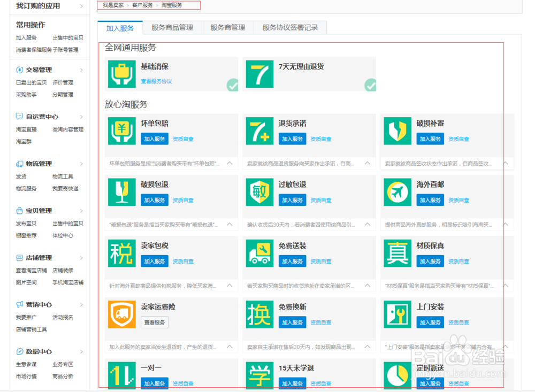535x392 pixels.
Task: Open 资质自查 for 退货承诺
Action: tap(321, 139)
